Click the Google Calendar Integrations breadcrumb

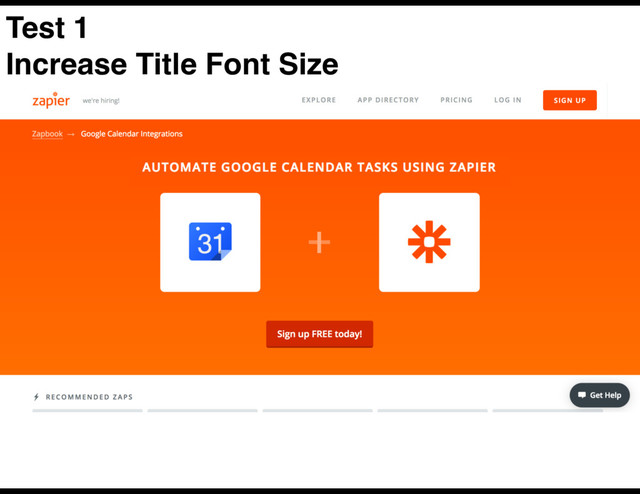[x=131, y=134]
